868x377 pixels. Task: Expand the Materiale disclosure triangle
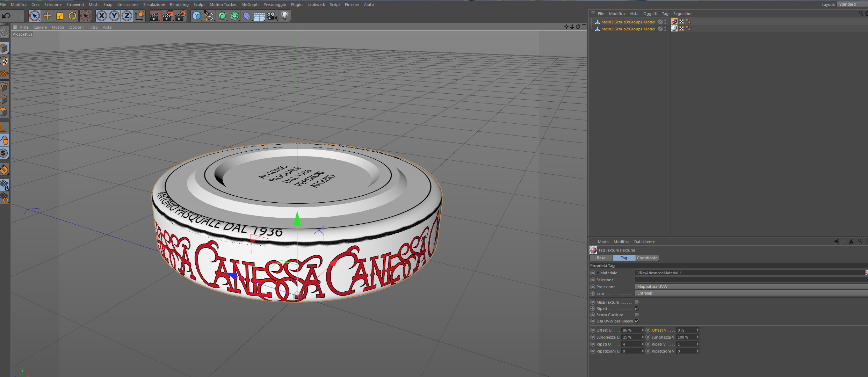pyautogui.click(x=598, y=273)
